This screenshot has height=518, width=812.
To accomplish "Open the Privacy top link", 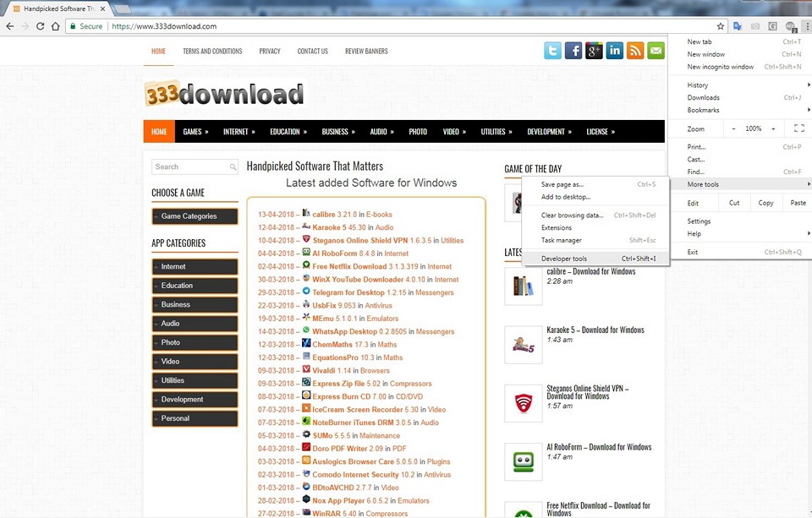I will click(x=270, y=52).
